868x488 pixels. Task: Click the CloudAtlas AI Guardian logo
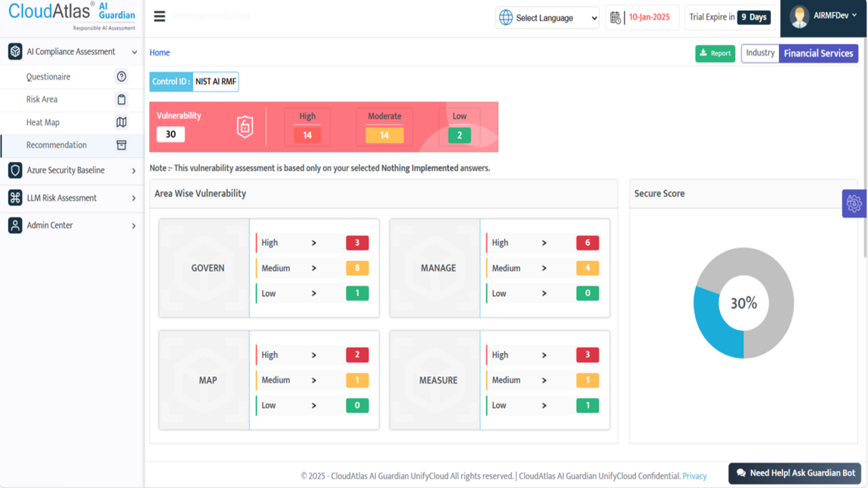point(71,15)
